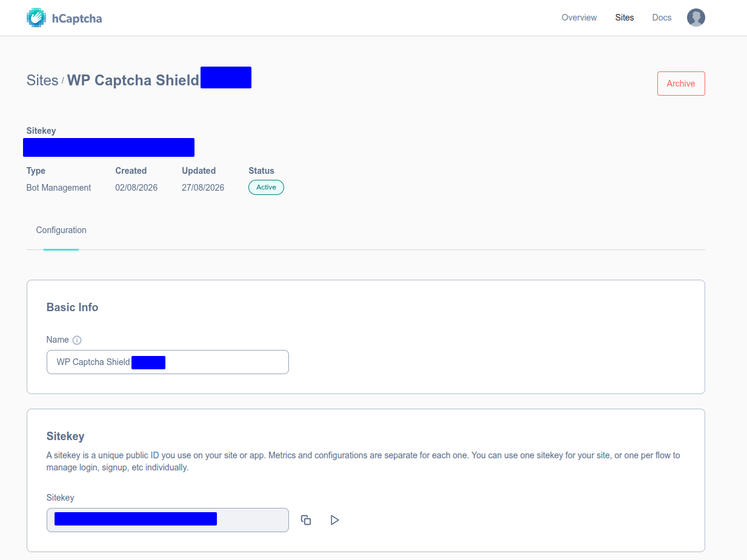Image resolution: width=747 pixels, height=560 pixels.
Task: Click the Bot Management type value
Action: pos(59,188)
